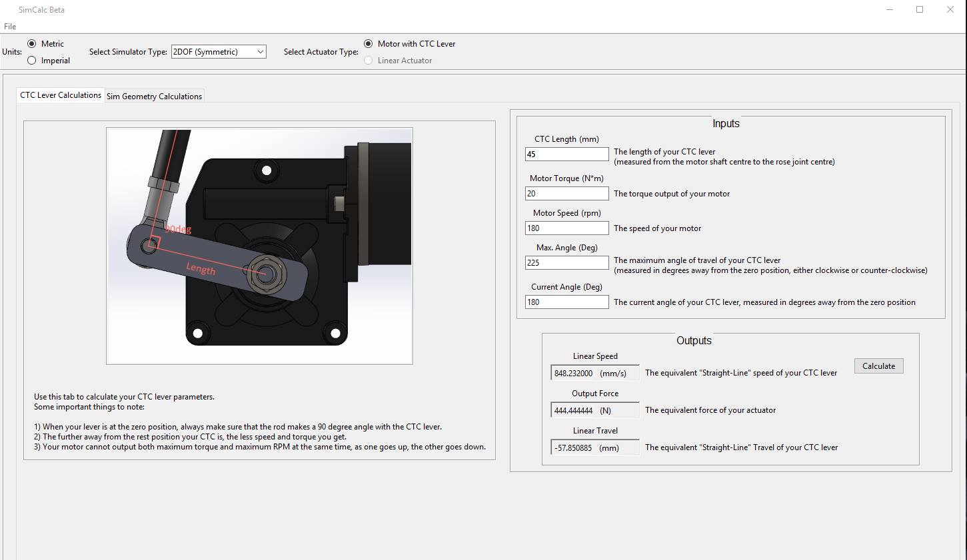Open the Simulator Type dropdown
The image size is (967, 560).
[x=219, y=51]
